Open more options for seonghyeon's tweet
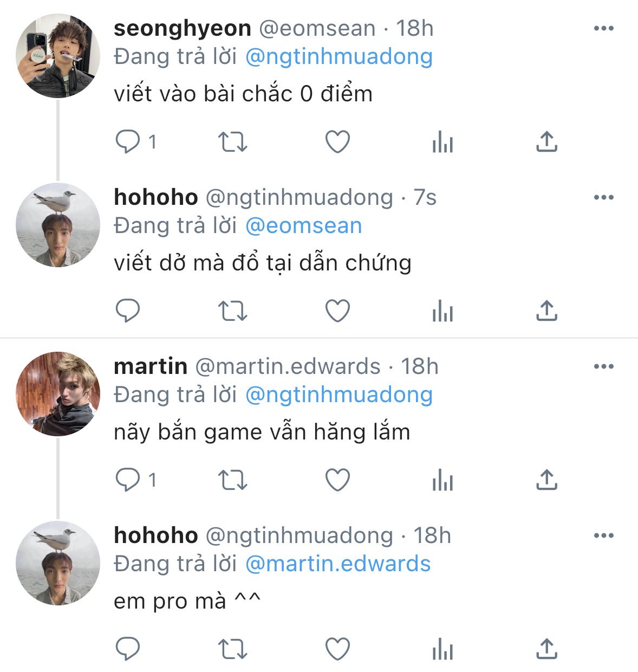The image size is (638, 672). pyautogui.click(x=603, y=28)
